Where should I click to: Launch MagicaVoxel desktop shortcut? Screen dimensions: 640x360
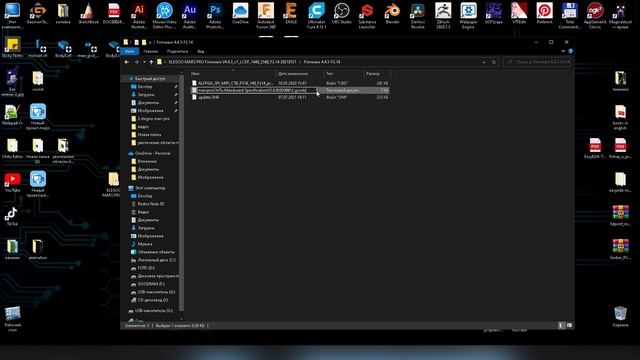coord(620,15)
